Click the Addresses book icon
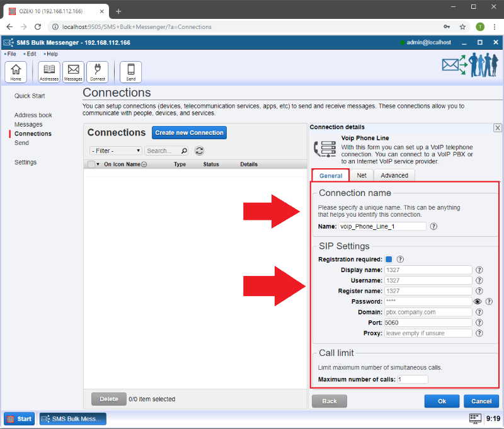Viewport: 504px width, 429px height. pos(49,71)
